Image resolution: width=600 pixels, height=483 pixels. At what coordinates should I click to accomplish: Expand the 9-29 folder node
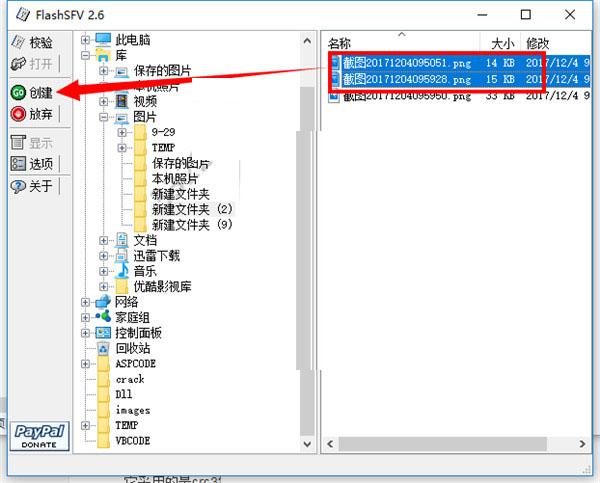pos(122,132)
